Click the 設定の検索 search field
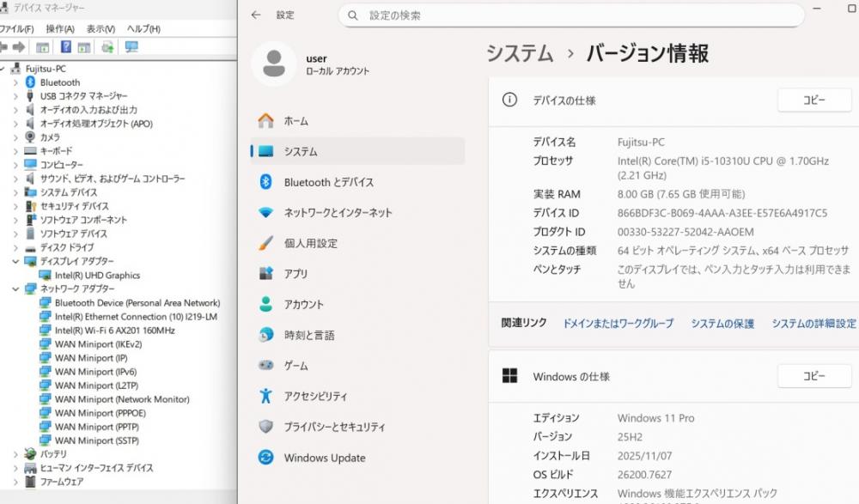Viewport: 859px width, 504px height. click(x=571, y=15)
